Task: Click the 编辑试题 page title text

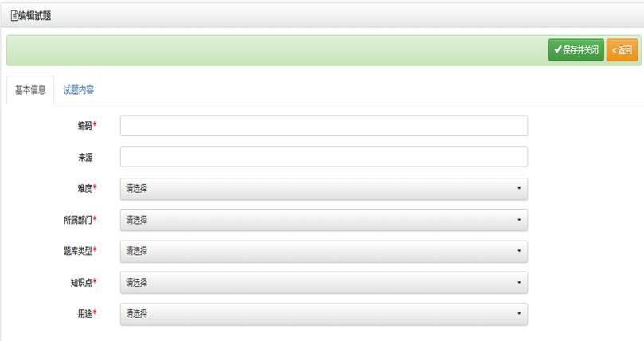Action: [35, 15]
